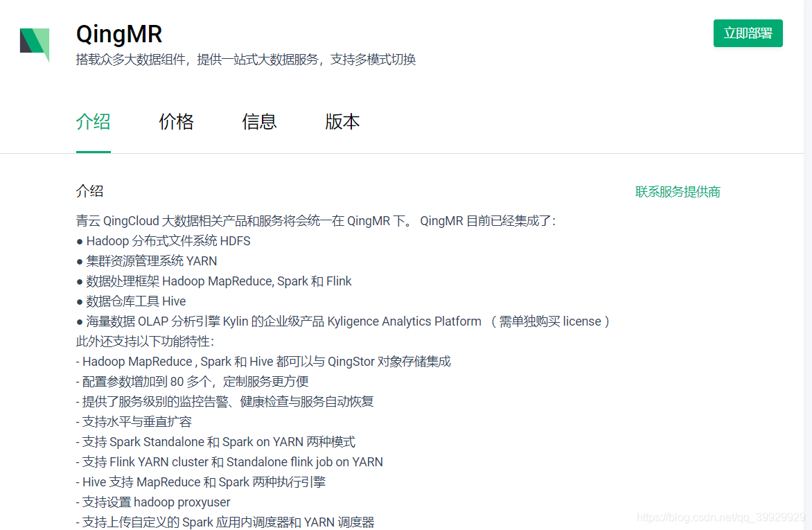Click the bullet 数据仓库工具 Hive
812x530 pixels.
131,301
